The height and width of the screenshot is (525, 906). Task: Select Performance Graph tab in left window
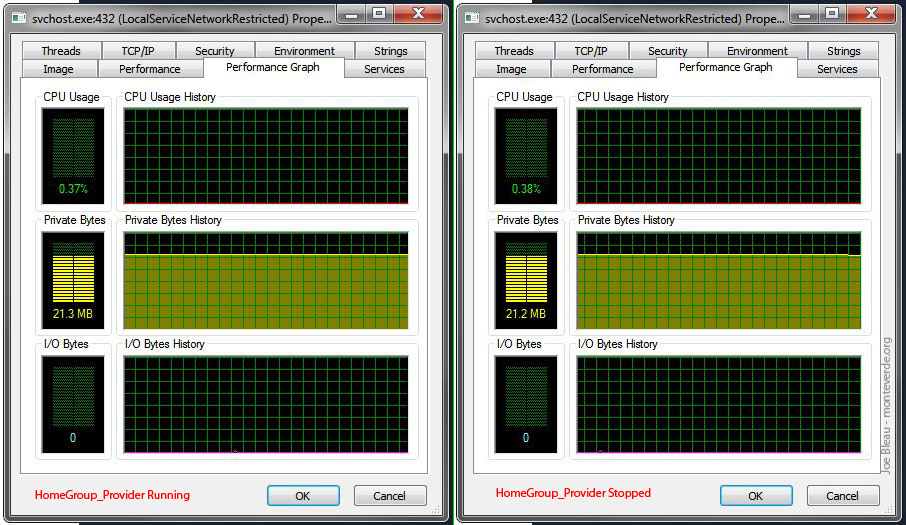tap(273, 67)
